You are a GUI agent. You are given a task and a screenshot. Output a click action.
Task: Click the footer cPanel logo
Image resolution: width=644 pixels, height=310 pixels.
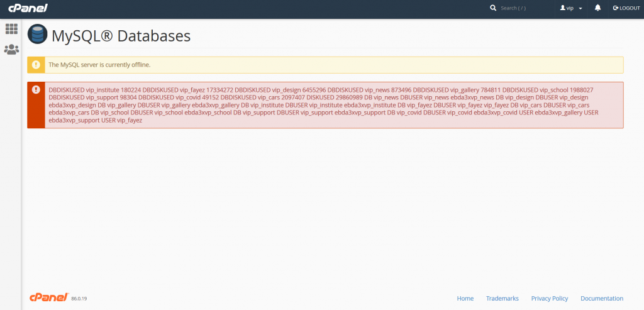click(49, 297)
